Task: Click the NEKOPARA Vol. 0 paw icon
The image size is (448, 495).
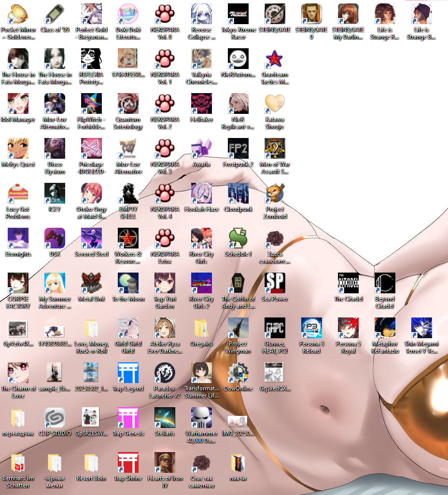Action: [165, 14]
